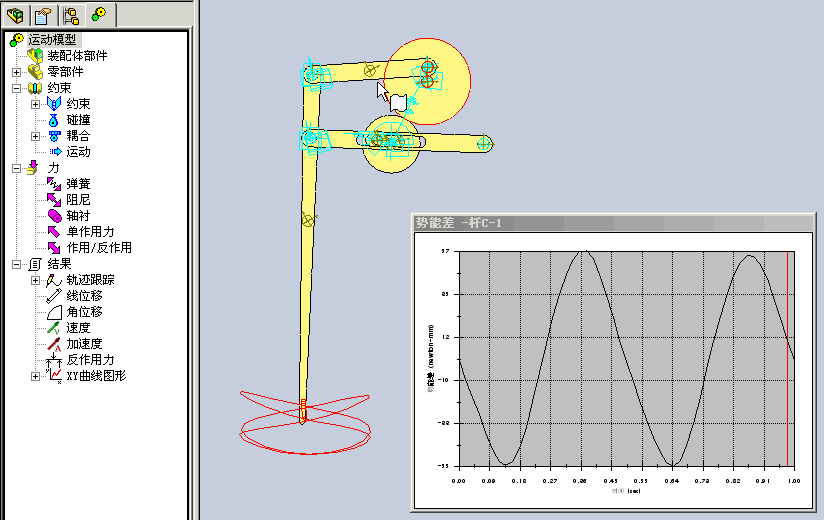Select the 碰撞 tree label
This screenshot has height=520, width=824.
tap(78, 120)
